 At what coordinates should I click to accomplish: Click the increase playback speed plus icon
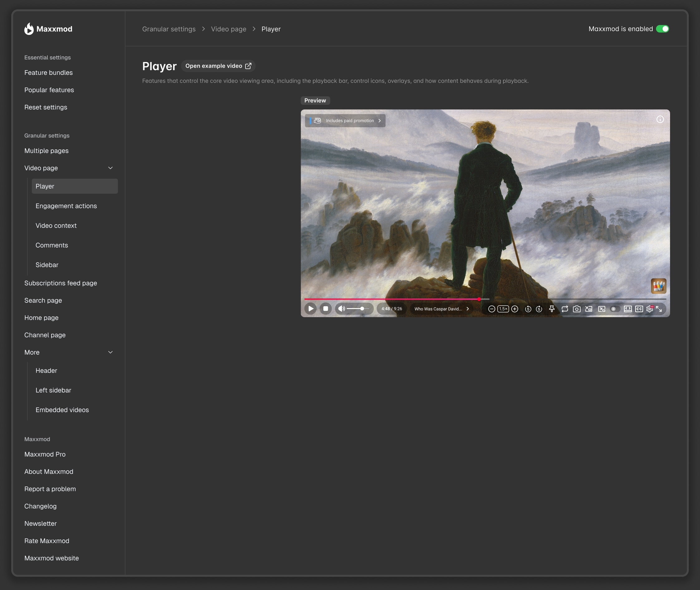[515, 309]
